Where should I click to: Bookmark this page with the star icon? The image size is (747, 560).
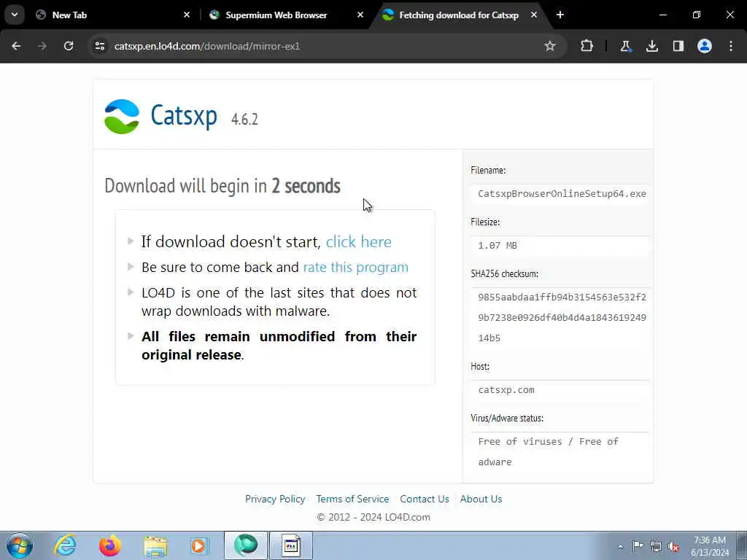tap(550, 46)
